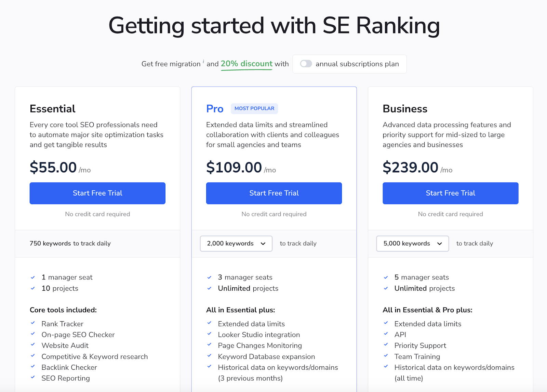This screenshot has width=547, height=392.
Task: Click checkmark beside Backlink Checker
Action: 33,366
